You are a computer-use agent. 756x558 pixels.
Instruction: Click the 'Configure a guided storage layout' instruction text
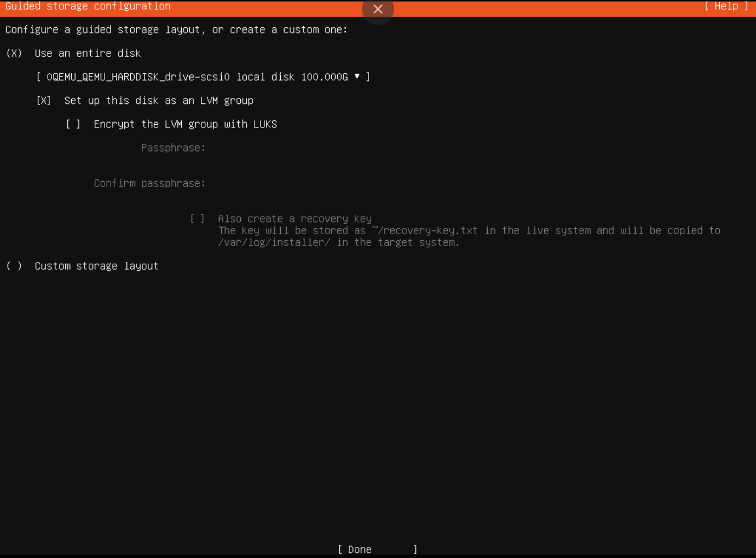coord(176,30)
